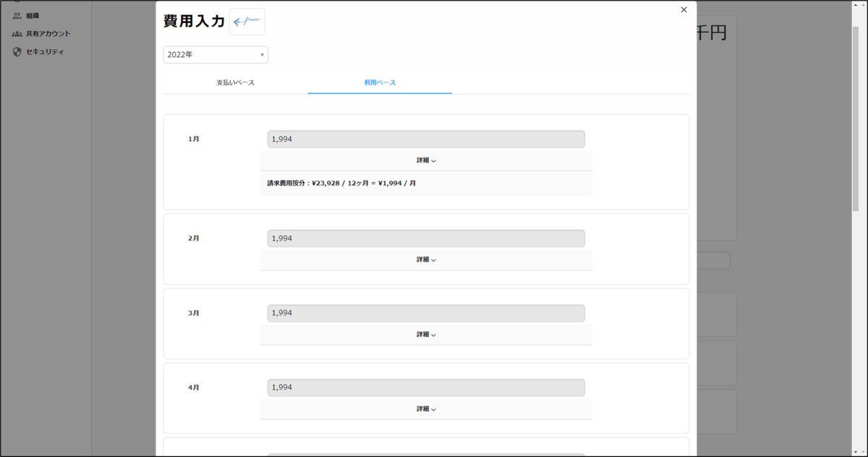Click the セキュリティ shield icon
Viewport: 868px width, 457px height.
click(17, 52)
